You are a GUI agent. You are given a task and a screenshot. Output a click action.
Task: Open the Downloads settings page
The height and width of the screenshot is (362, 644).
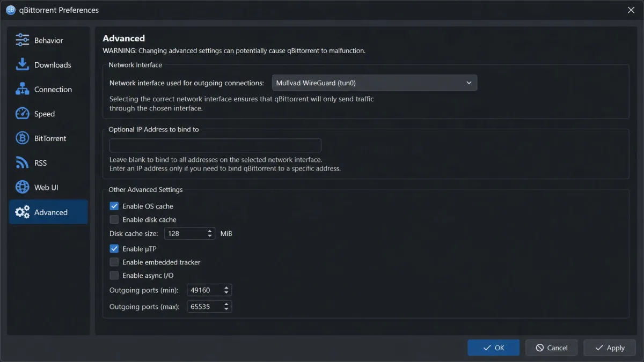point(48,65)
